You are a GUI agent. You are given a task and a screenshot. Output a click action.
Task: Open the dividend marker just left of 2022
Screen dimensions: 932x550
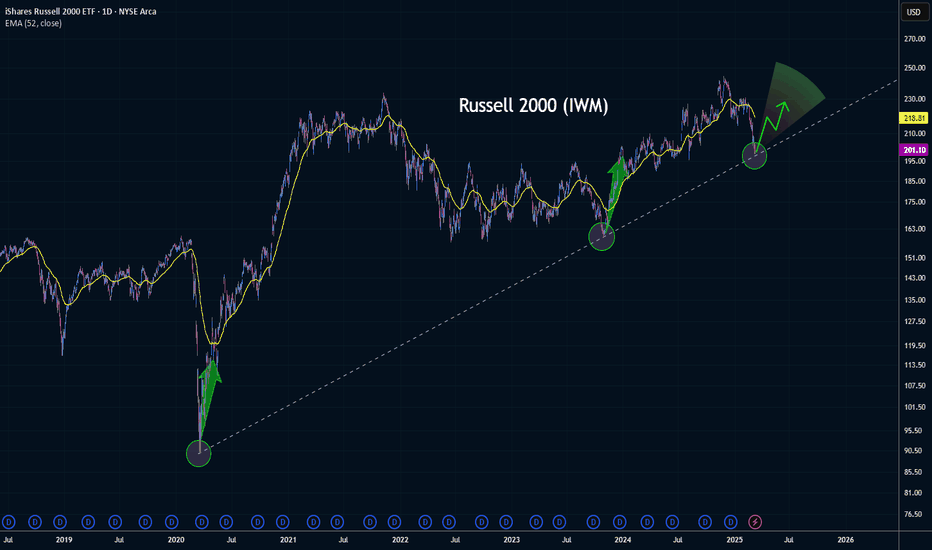pyautogui.click(x=394, y=522)
